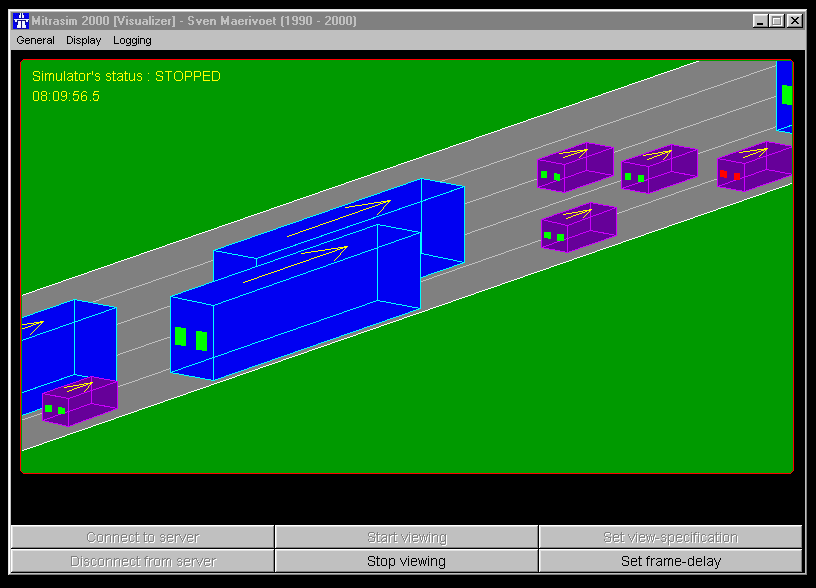Image resolution: width=816 pixels, height=588 pixels.
Task: Minimize the Mitrasim window
Action: click(760, 21)
